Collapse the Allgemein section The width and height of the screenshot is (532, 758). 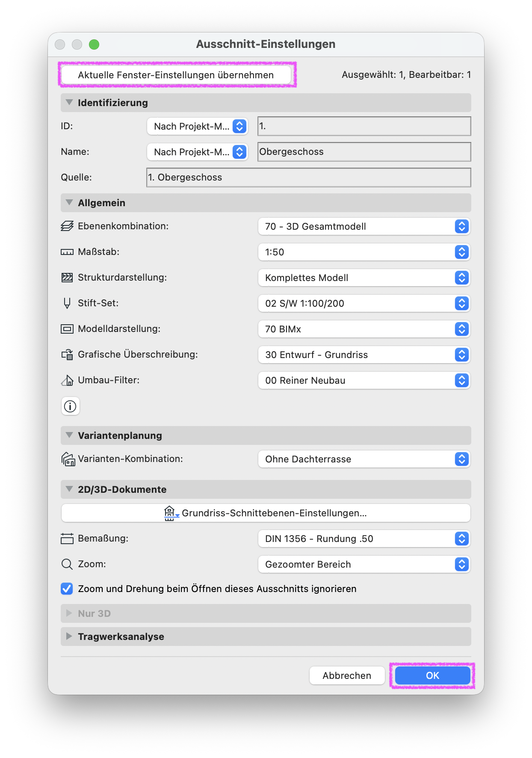[69, 203]
